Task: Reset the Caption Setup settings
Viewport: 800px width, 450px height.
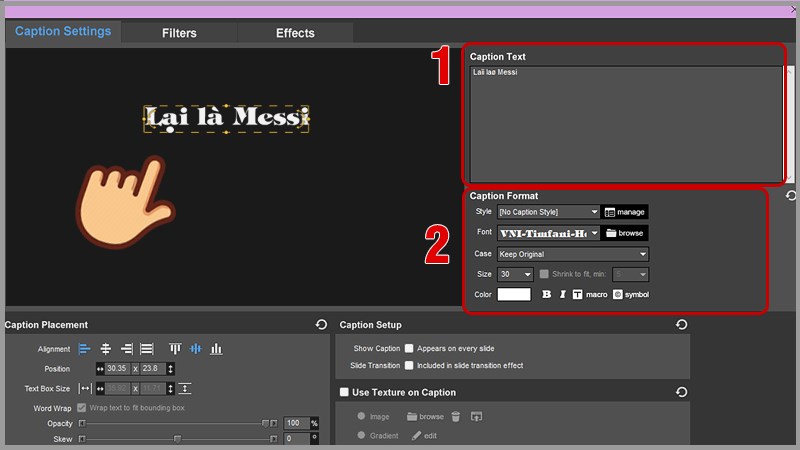Action: 682,324
